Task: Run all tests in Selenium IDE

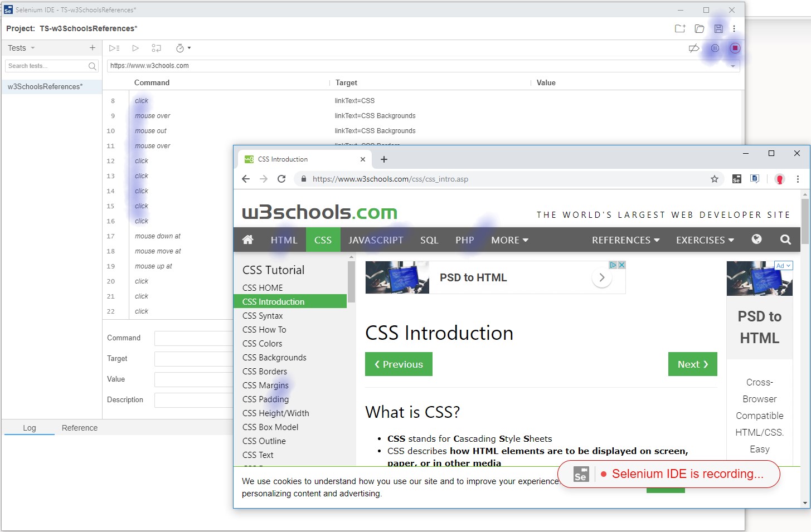Action: point(114,48)
